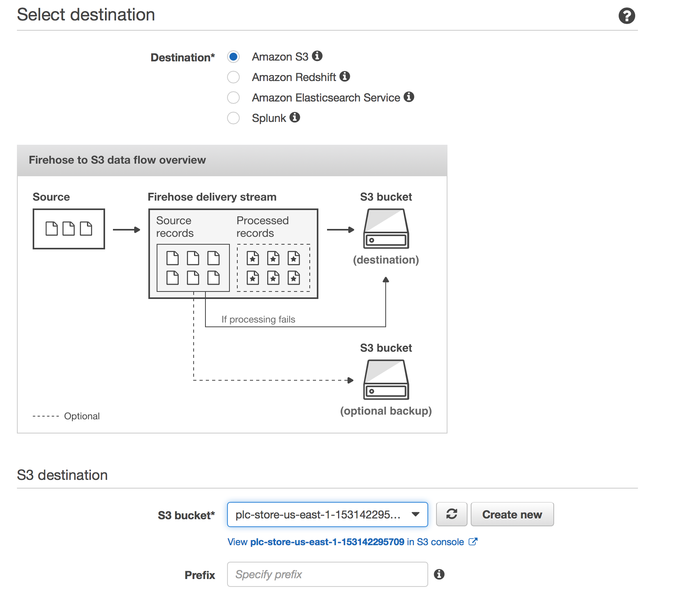Screen dimensions: 684x616
Task: Click the 'If processing fails' label
Action: coord(258,319)
